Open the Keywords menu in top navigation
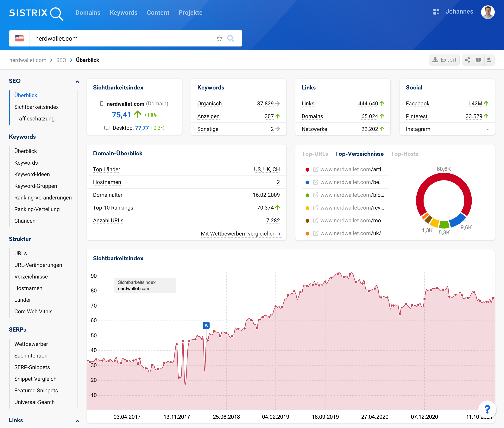The image size is (504, 428). pyautogui.click(x=123, y=13)
